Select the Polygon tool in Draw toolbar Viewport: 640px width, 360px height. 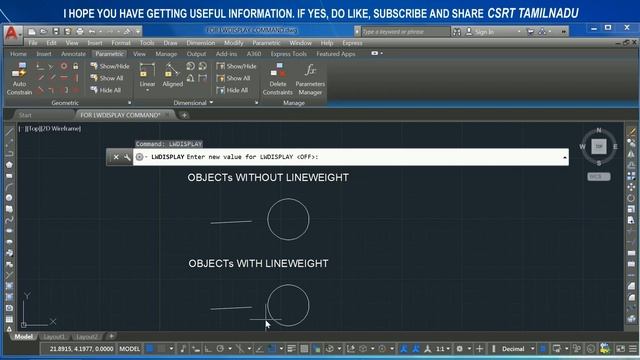pyautogui.click(x=9, y=164)
